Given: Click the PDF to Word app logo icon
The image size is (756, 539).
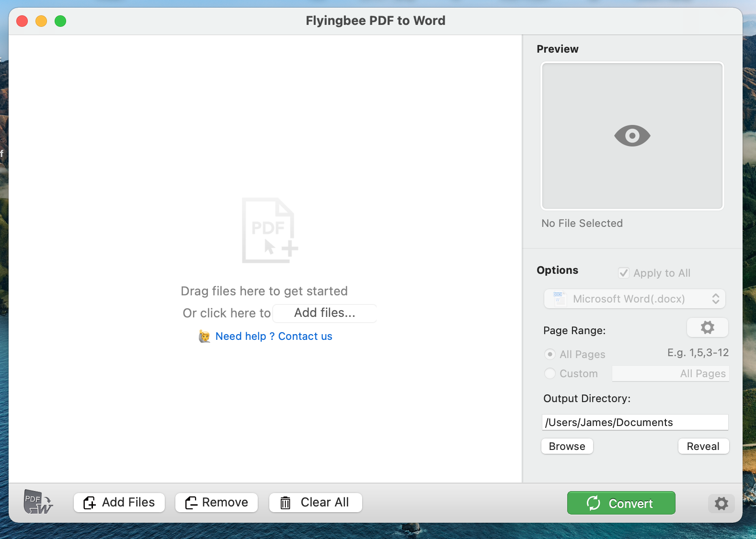Looking at the screenshot, I should tap(38, 502).
